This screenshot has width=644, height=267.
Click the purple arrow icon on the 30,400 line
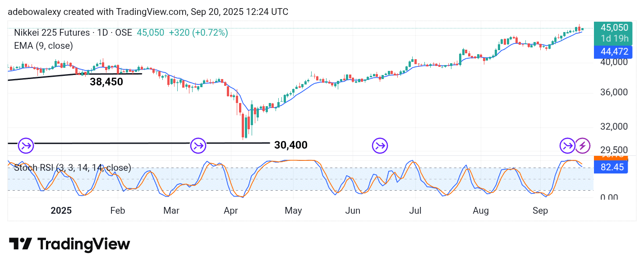(198, 145)
